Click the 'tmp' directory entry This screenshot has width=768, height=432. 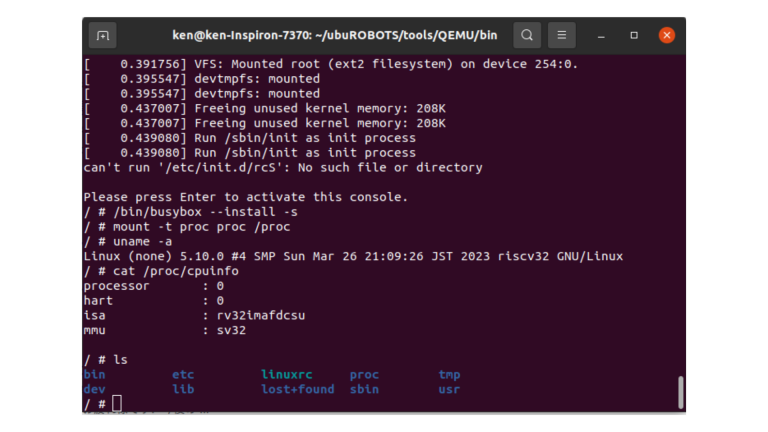pyautogui.click(x=449, y=374)
